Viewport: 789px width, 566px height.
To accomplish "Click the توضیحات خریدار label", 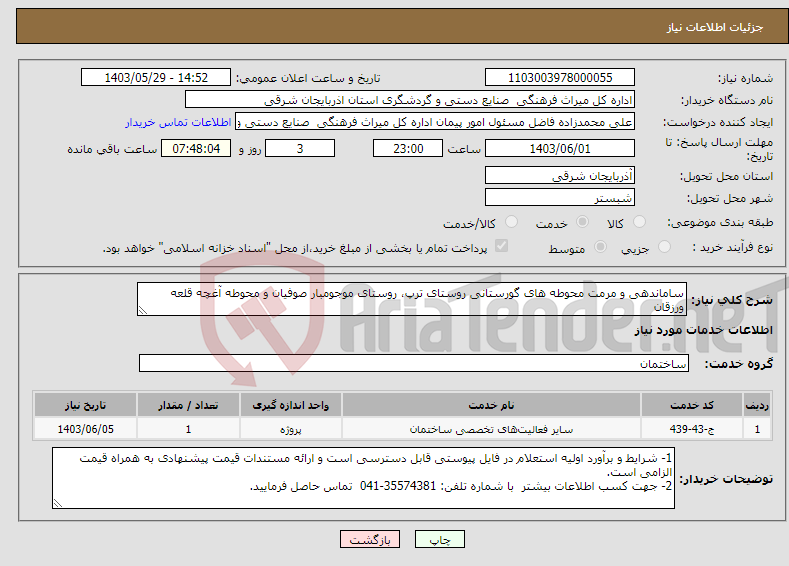I will (x=726, y=478).
